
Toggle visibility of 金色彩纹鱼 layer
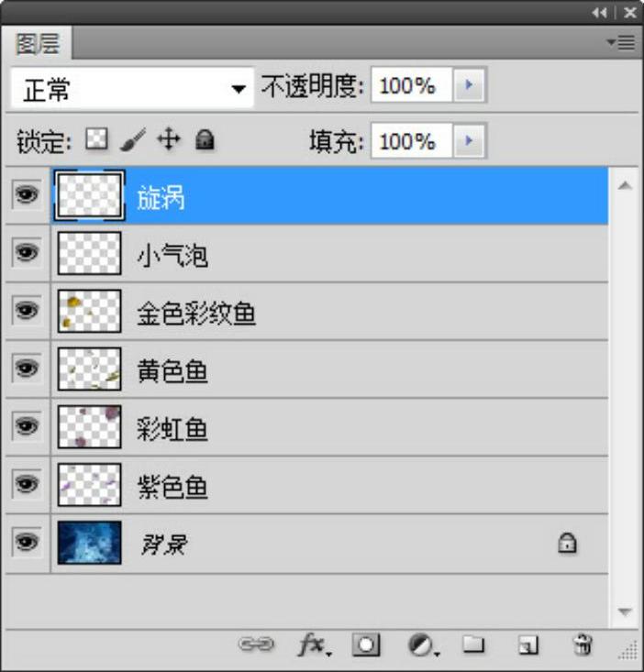coord(28,311)
